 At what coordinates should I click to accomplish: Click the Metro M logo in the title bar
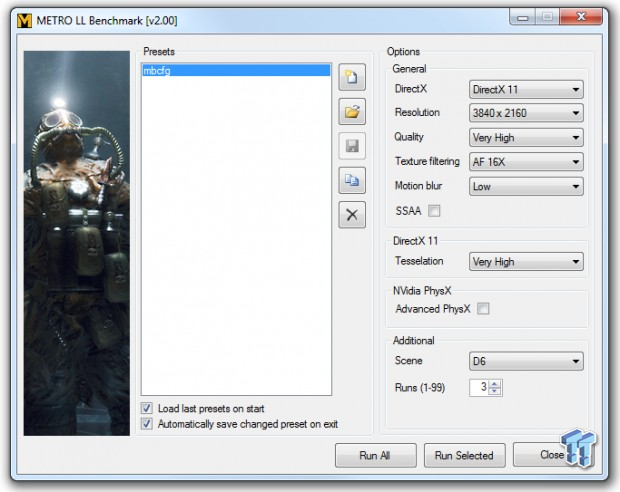tap(25, 20)
